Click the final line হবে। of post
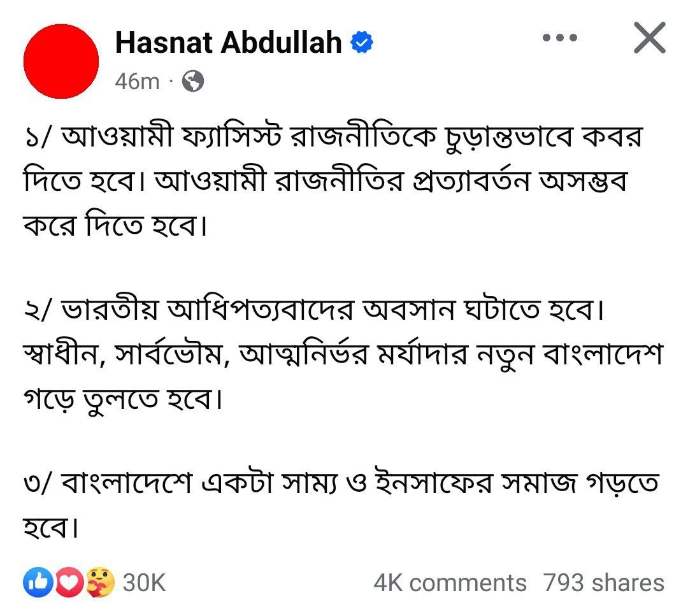Screen dimensions: 688x616 (51, 527)
